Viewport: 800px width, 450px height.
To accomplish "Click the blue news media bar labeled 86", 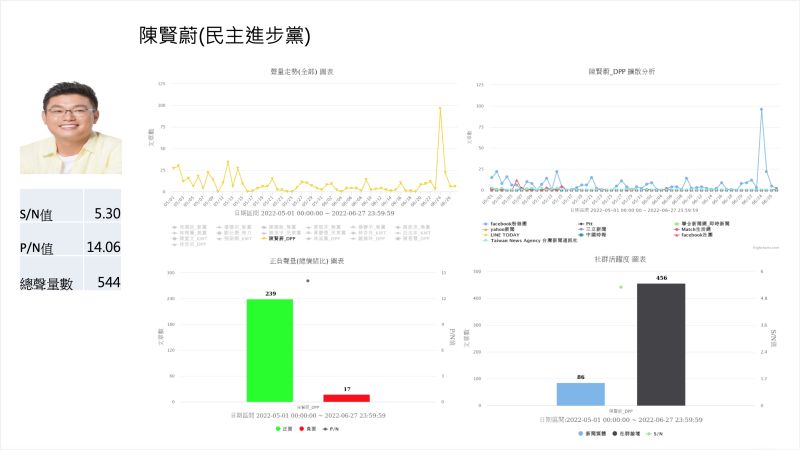I will (x=580, y=394).
